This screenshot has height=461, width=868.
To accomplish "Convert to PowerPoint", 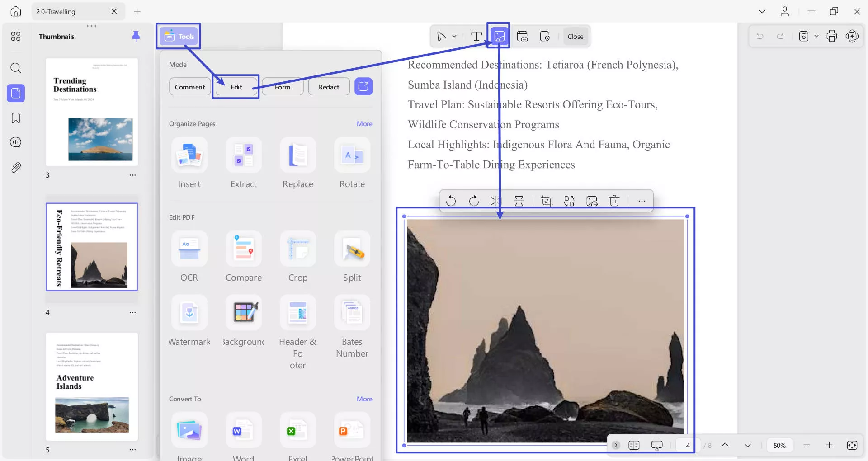I will coord(352,437).
